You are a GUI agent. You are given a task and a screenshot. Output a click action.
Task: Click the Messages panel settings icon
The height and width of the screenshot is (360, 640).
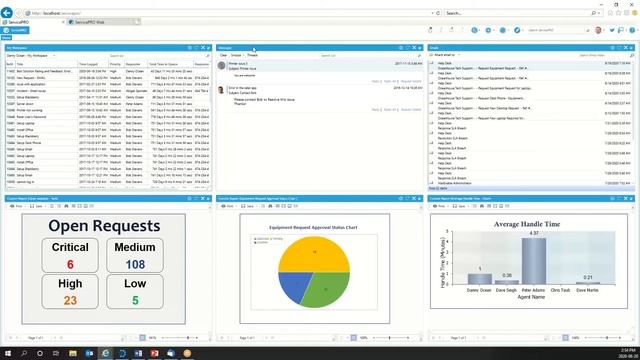400,48
